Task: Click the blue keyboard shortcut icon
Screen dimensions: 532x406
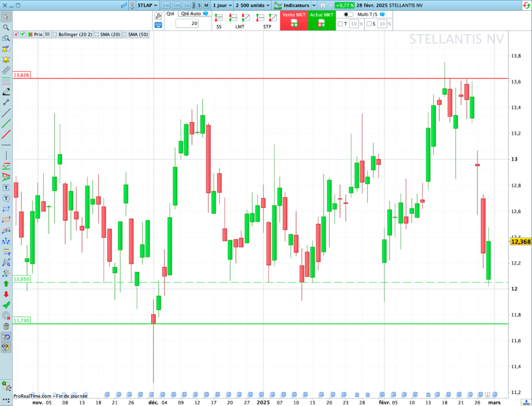Action: 158,25
